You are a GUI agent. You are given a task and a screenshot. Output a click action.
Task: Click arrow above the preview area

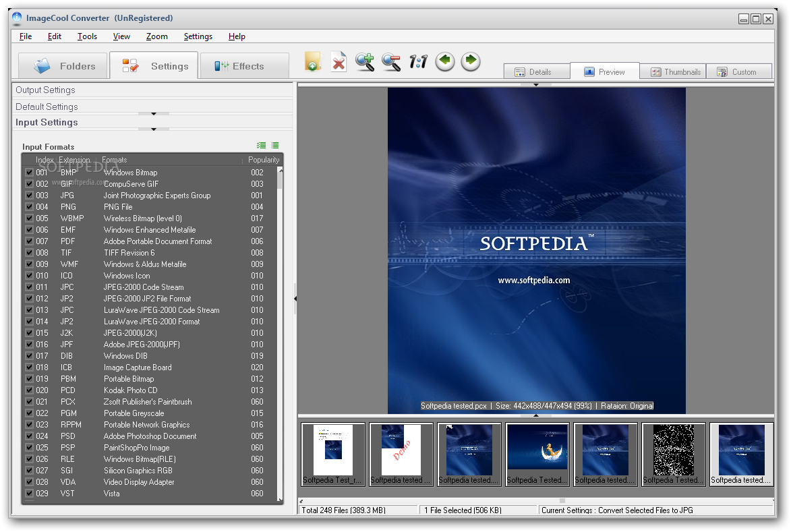pos(535,85)
